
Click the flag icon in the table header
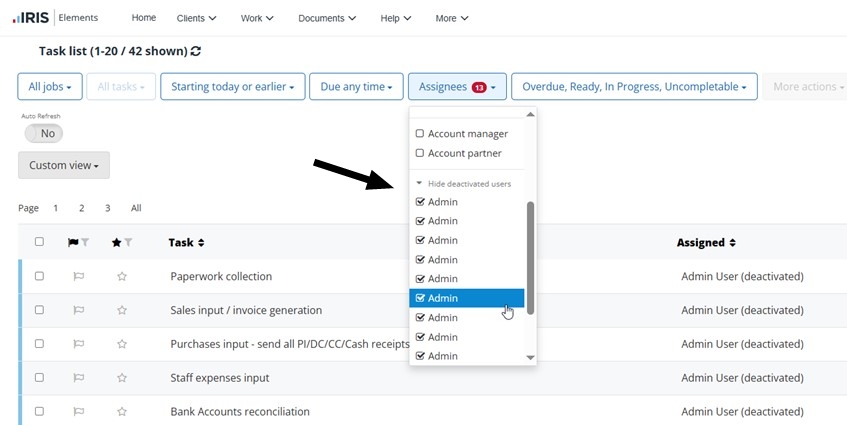tap(73, 242)
